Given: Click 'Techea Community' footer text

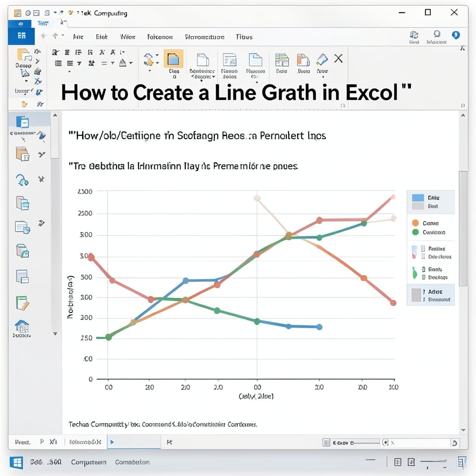Looking at the screenshot, I should click(99, 424).
